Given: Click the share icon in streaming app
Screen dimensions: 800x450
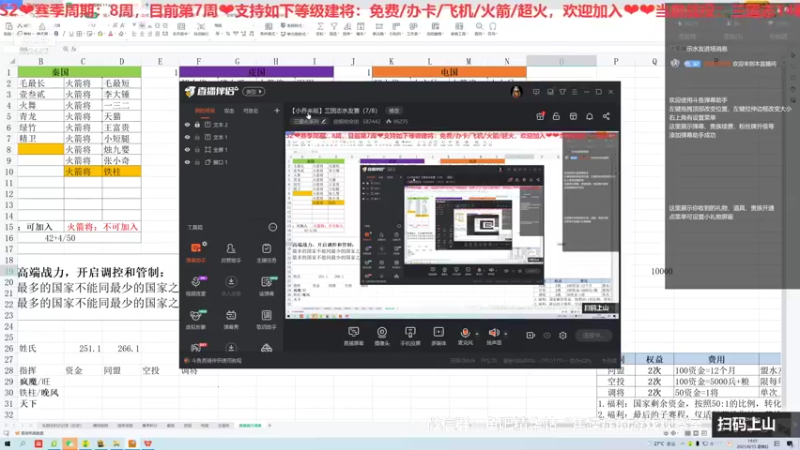Looking at the screenshot, I should tap(606, 116).
